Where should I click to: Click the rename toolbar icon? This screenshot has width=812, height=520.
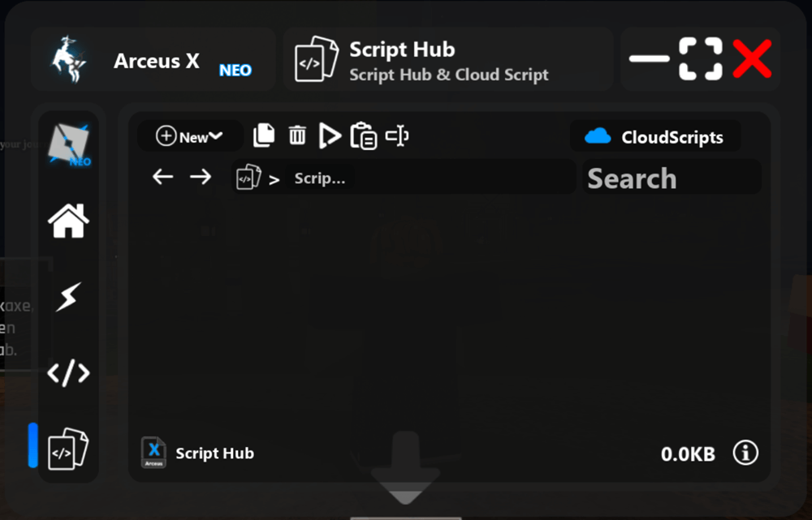point(397,135)
